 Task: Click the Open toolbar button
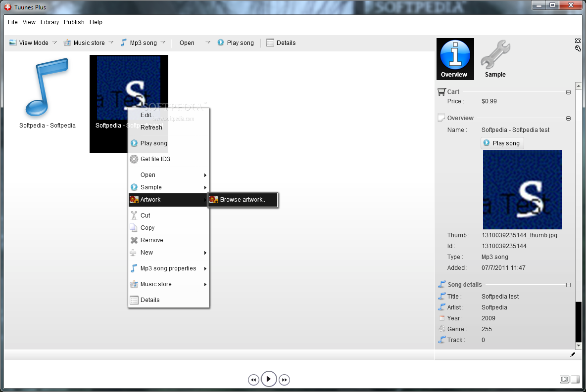tap(187, 43)
